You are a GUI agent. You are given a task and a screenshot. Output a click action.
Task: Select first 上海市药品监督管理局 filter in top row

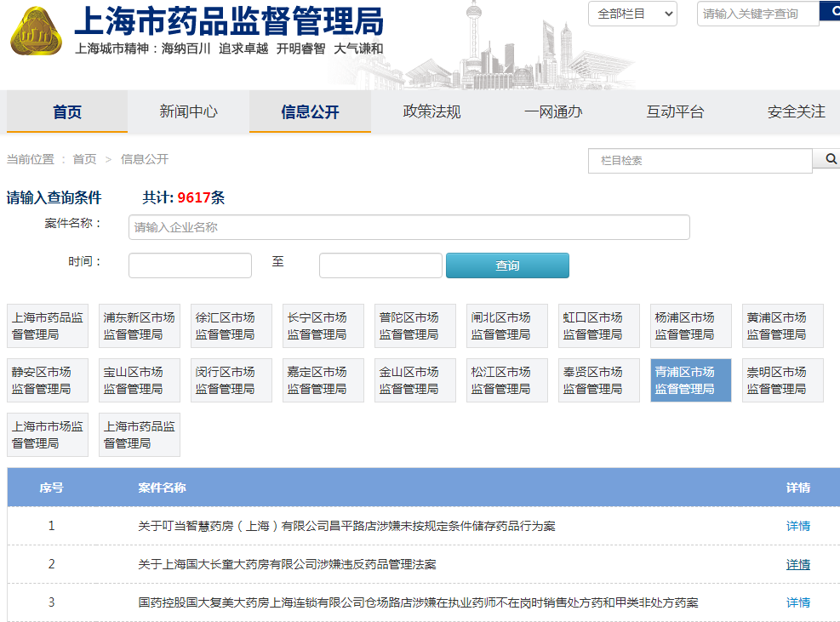pos(48,326)
